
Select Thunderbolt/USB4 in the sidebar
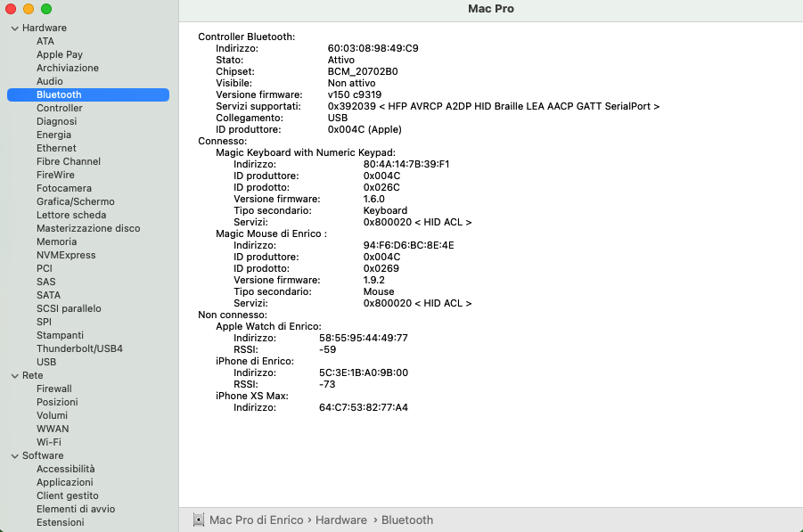[x=79, y=348]
